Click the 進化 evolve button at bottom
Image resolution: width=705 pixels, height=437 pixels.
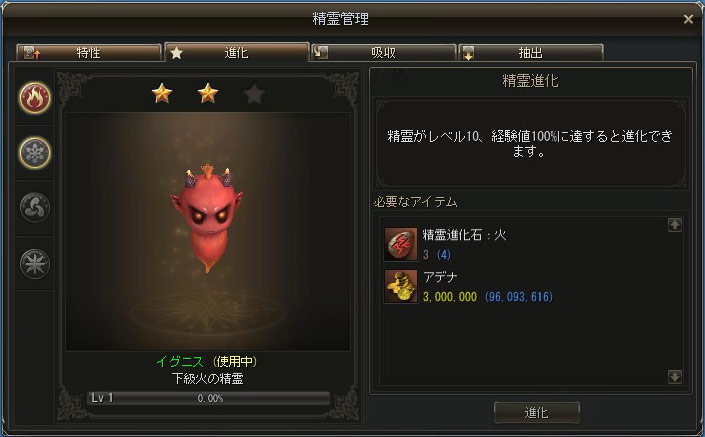[536, 412]
